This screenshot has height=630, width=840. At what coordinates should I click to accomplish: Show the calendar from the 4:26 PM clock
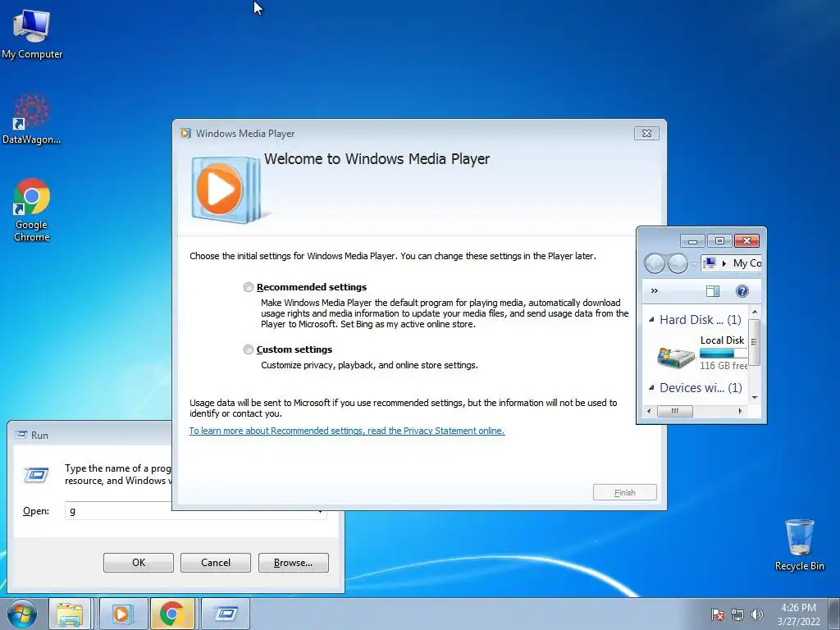(x=798, y=614)
